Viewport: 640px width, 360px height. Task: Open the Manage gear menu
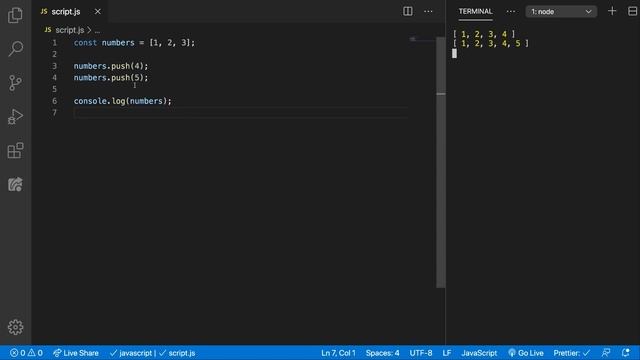tap(16, 327)
